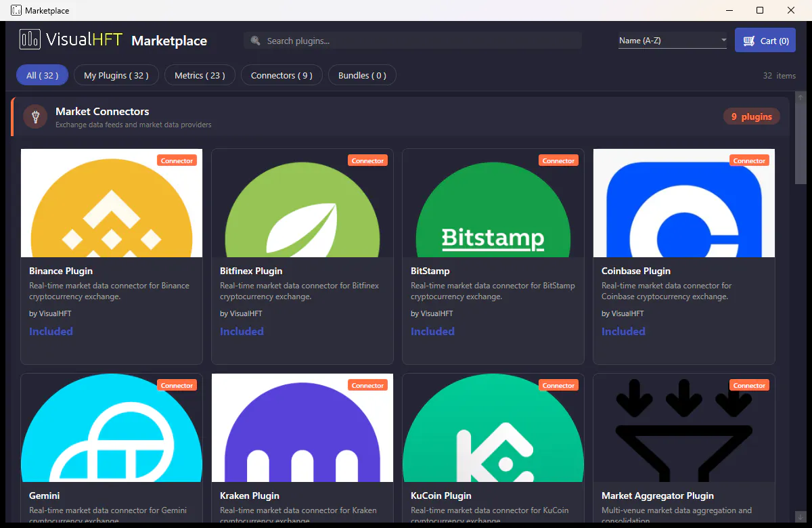The width and height of the screenshot is (812, 528).
Task: Select the Binance Plugin title
Action: [x=61, y=271]
